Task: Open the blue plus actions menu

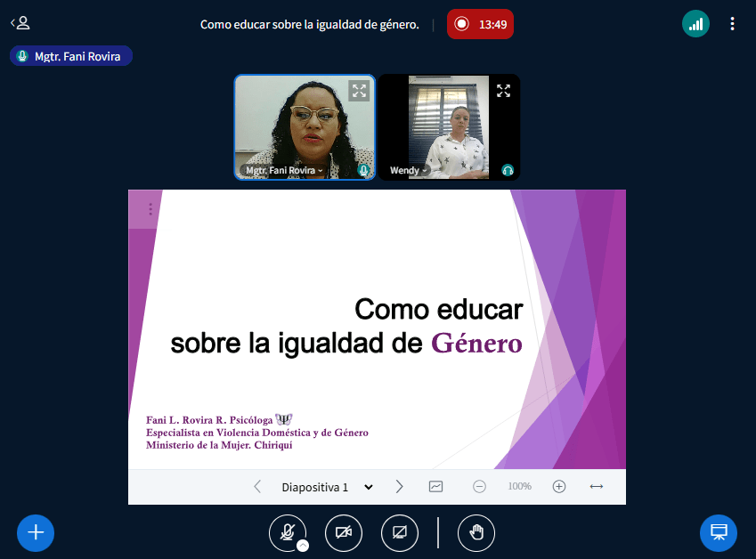Action: click(36, 533)
